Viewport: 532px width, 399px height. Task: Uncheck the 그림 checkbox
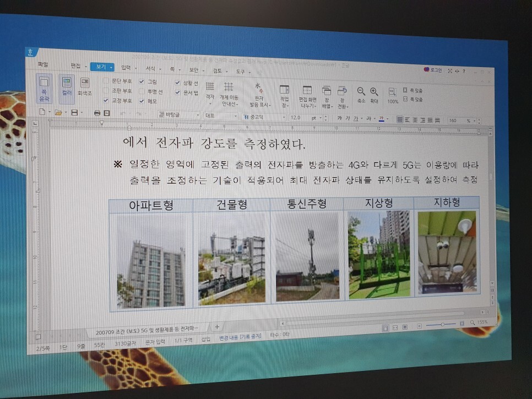point(142,81)
